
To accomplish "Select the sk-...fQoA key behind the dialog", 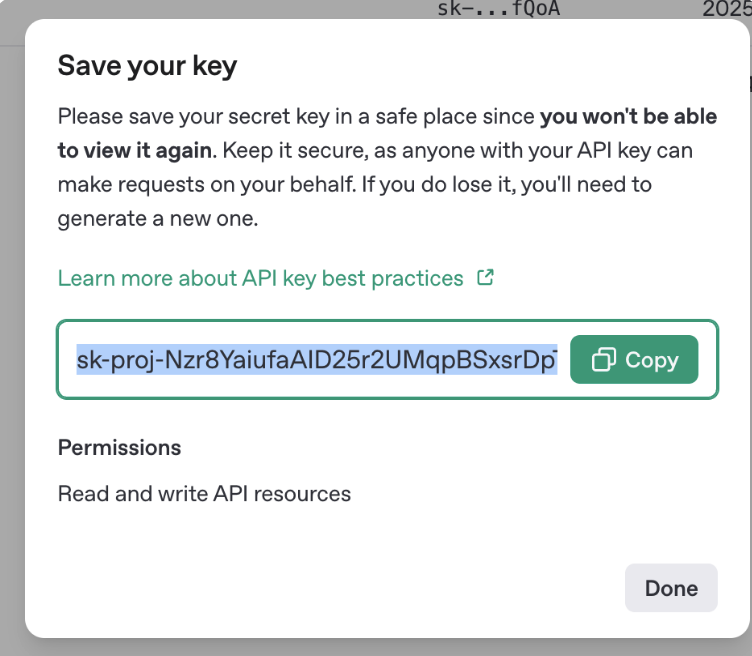I will pos(497,10).
